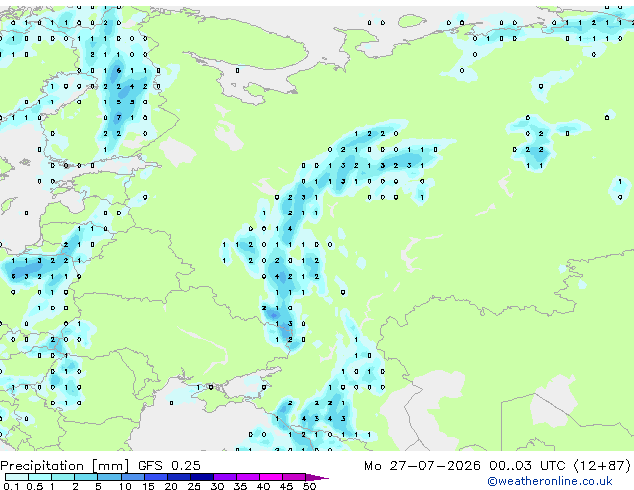Click the '35' legend scale label
The width and height of the screenshot is (634, 490).
240,486
